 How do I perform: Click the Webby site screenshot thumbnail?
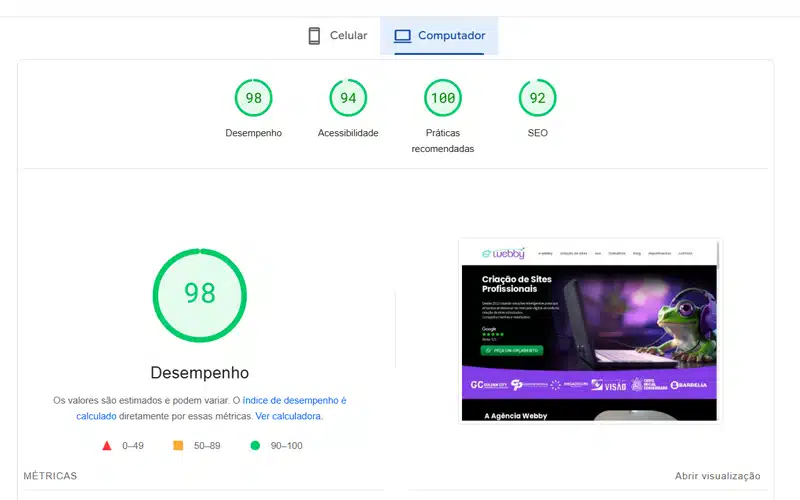point(589,331)
